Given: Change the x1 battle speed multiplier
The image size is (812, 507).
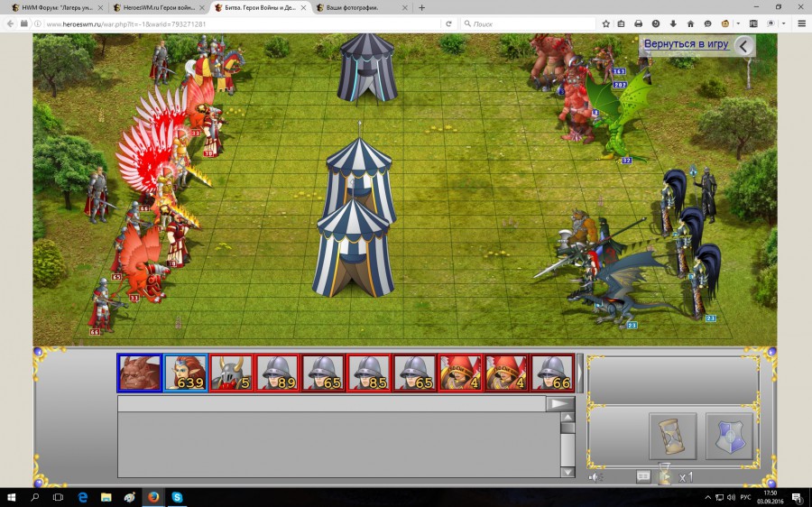Looking at the screenshot, I should [x=686, y=477].
